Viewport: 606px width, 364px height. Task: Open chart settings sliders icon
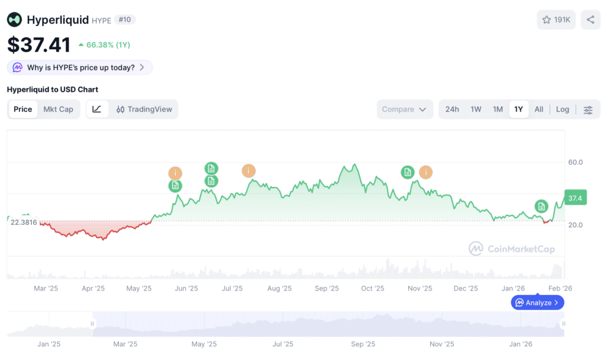coord(588,109)
